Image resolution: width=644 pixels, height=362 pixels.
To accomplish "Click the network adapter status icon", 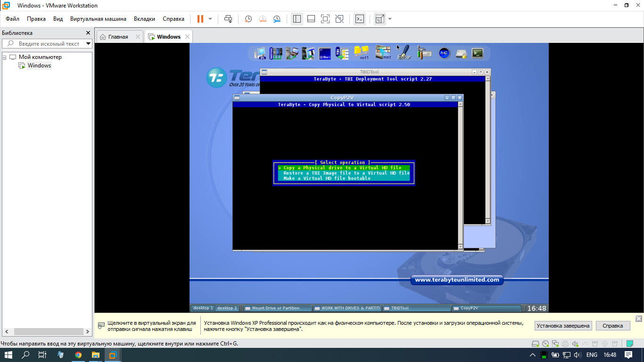I will click(x=555, y=344).
